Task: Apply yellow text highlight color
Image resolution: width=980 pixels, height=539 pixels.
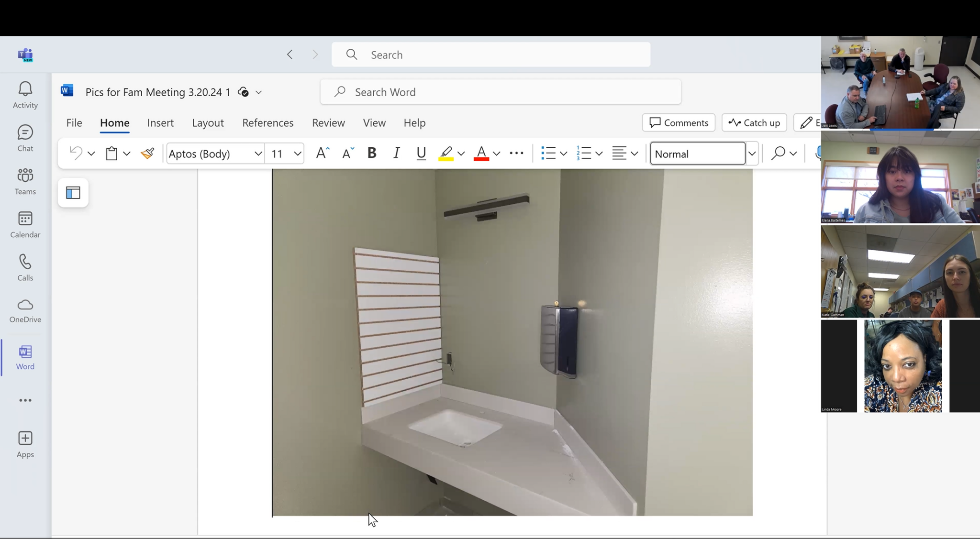Action: point(446,153)
